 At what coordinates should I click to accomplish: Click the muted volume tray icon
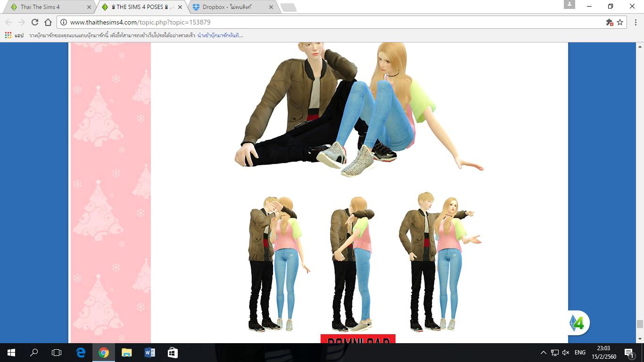[x=566, y=353]
